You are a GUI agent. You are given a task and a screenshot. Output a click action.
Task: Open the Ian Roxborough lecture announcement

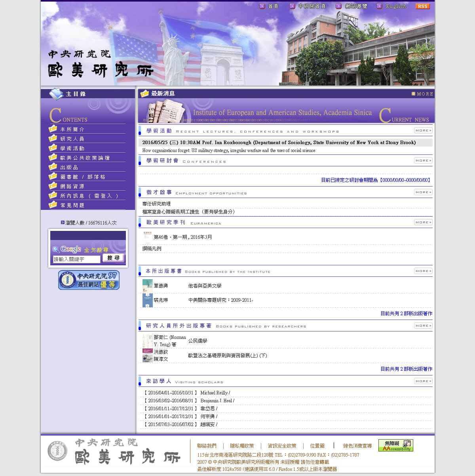(x=279, y=143)
